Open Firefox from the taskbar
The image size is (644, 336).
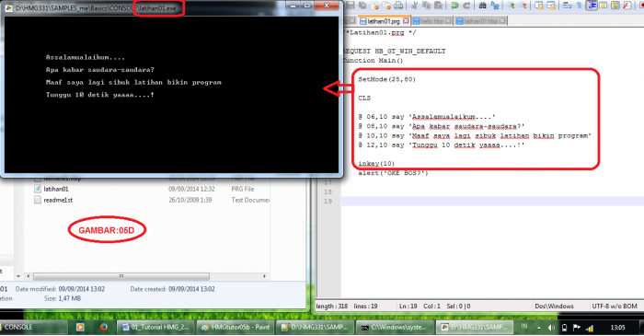pyautogui.click(x=103, y=328)
